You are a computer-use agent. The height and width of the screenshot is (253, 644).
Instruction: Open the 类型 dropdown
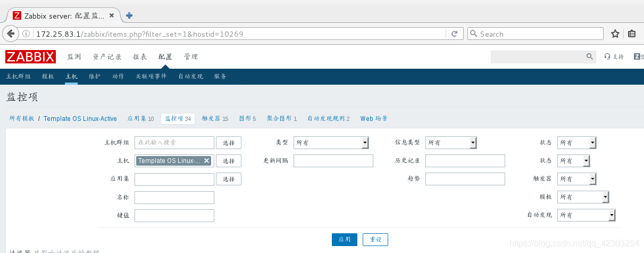(x=331, y=143)
